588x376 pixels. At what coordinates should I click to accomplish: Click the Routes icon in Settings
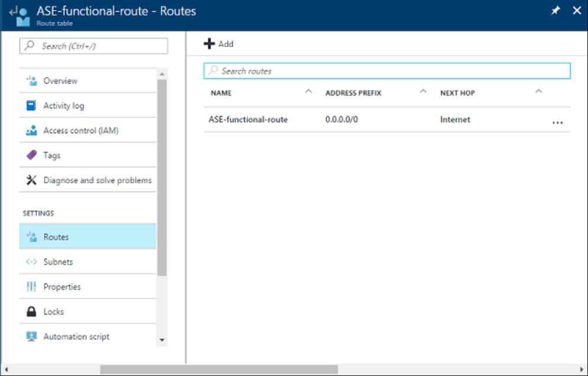click(x=31, y=237)
